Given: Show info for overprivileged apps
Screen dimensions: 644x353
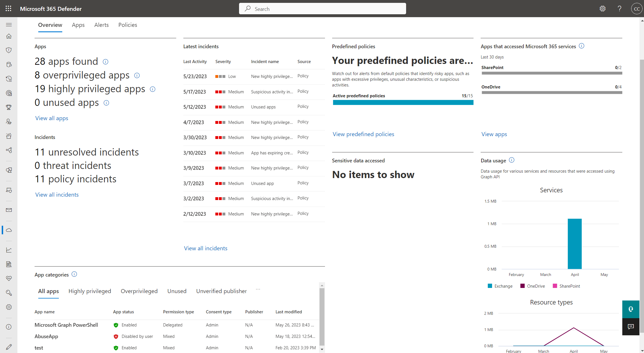Looking at the screenshot, I should (137, 75).
